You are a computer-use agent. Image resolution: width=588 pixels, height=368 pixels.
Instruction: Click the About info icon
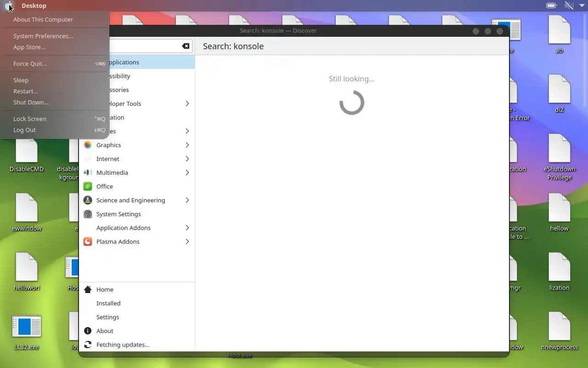(x=88, y=331)
